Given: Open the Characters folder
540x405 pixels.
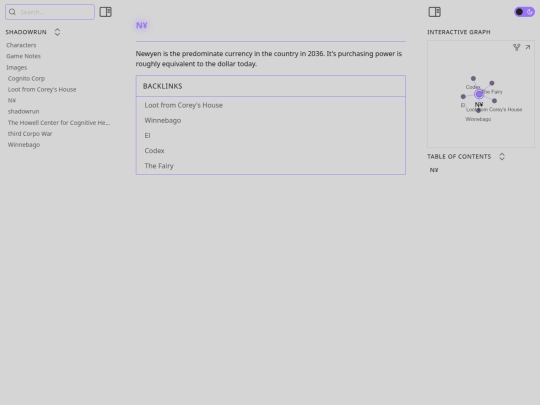Looking at the screenshot, I should [x=21, y=45].
